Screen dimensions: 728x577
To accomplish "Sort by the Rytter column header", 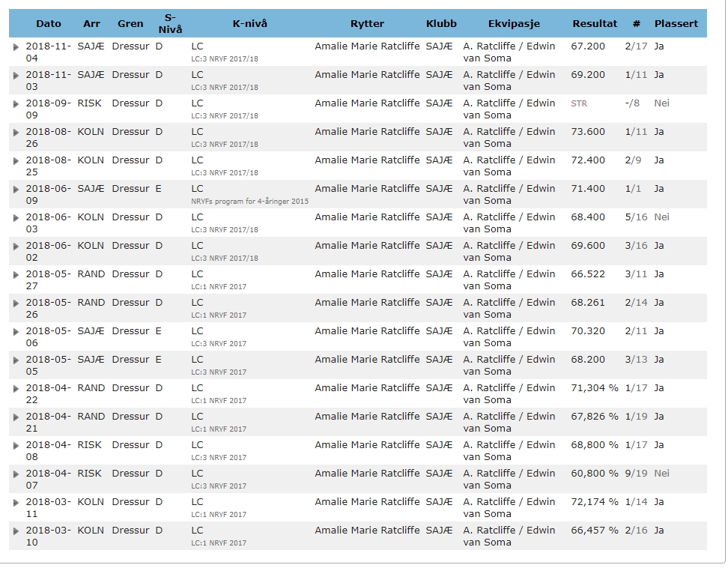I will click(x=367, y=24).
